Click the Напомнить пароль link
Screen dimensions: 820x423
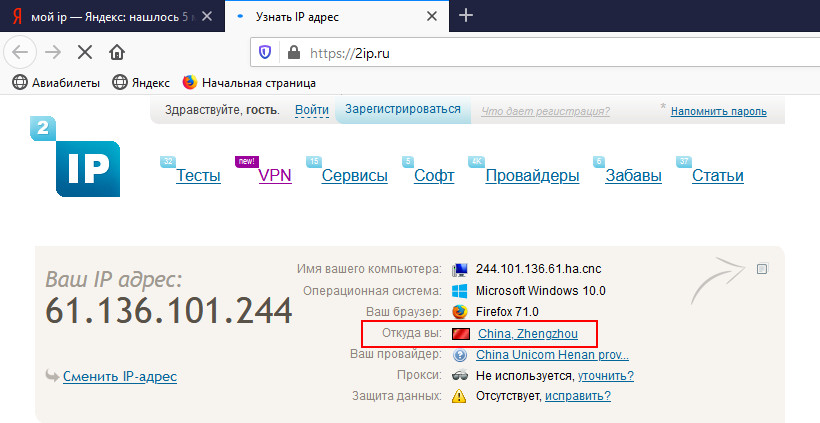point(719,111)
